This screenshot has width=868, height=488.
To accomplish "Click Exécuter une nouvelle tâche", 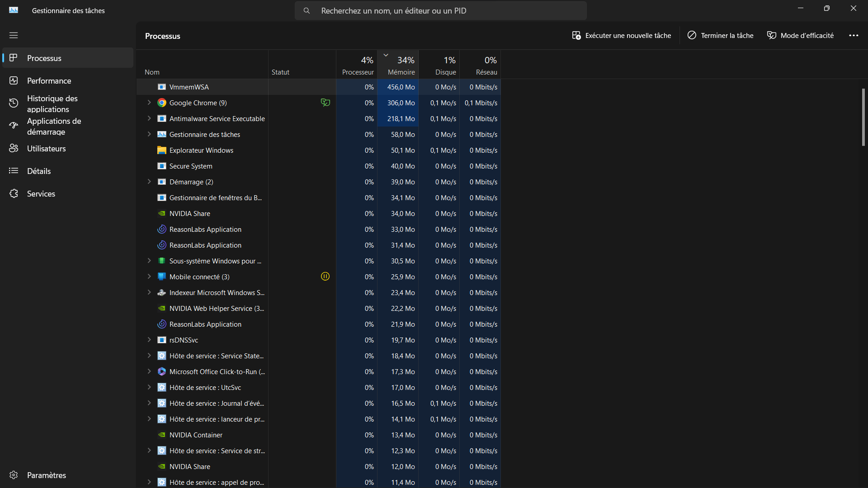I will tap(621, 35).
